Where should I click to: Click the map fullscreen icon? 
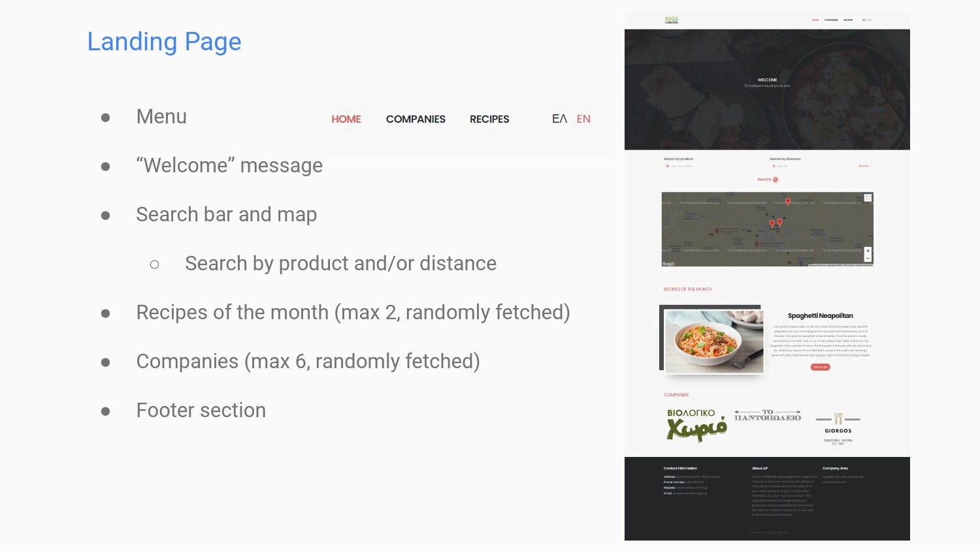[868, 198]
